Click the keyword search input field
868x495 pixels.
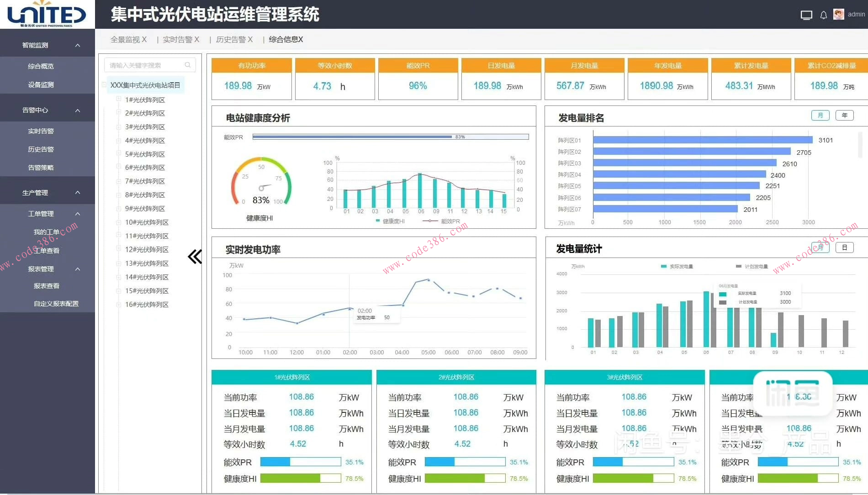[145, 65]
